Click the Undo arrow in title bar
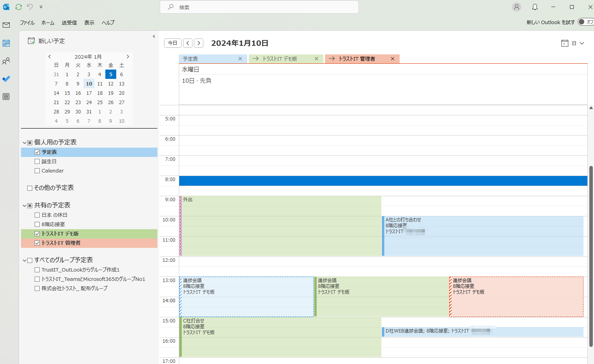The width and height of the screenshot is (594, 364). click(30, 7)
